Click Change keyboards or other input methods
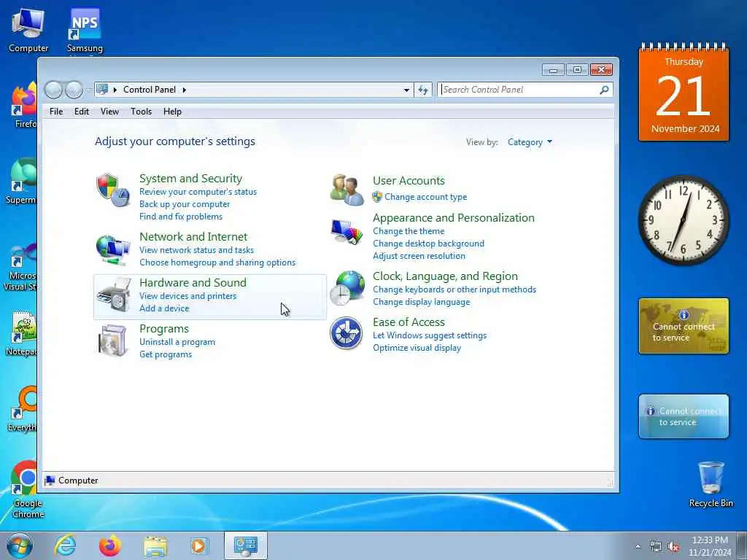The height and width of the screenshot is (560, 747). click(x=454, y=289)
